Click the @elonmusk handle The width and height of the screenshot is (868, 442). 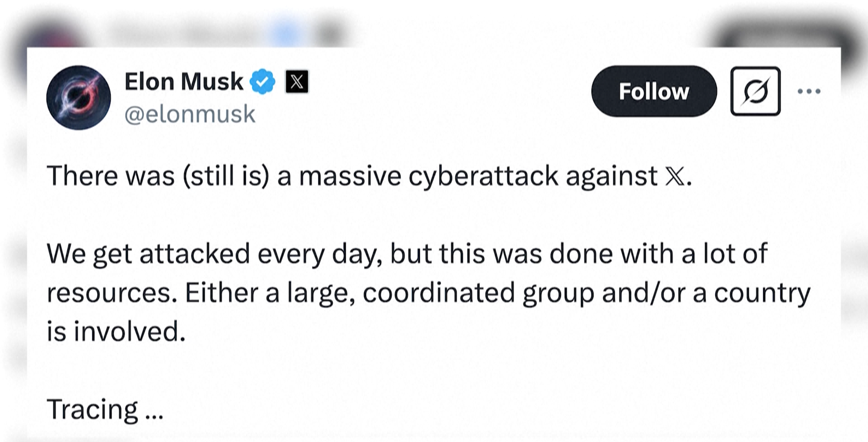pyautogui.click(x=190, y=114)
